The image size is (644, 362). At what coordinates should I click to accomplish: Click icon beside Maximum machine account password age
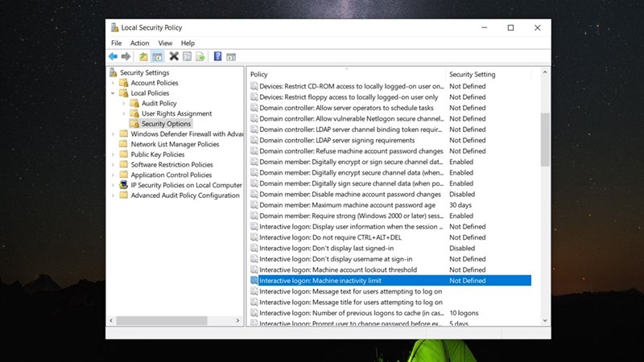(254, 205)
